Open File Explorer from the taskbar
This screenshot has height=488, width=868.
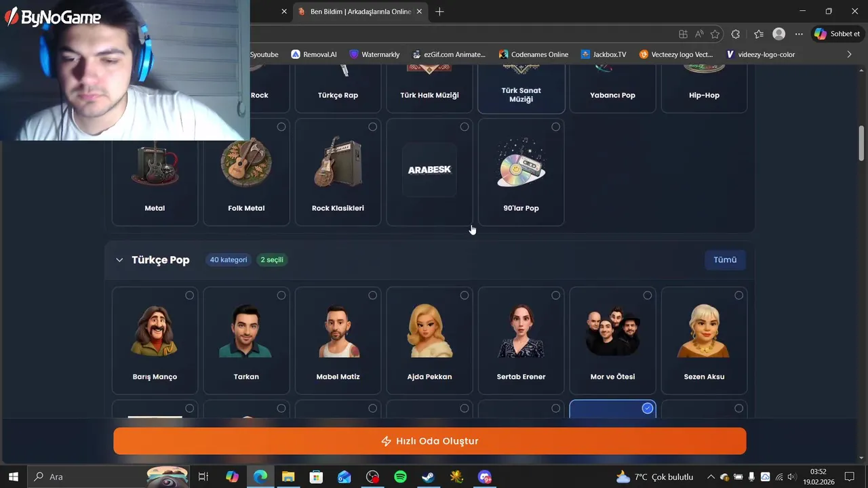(x=288, y=477)
